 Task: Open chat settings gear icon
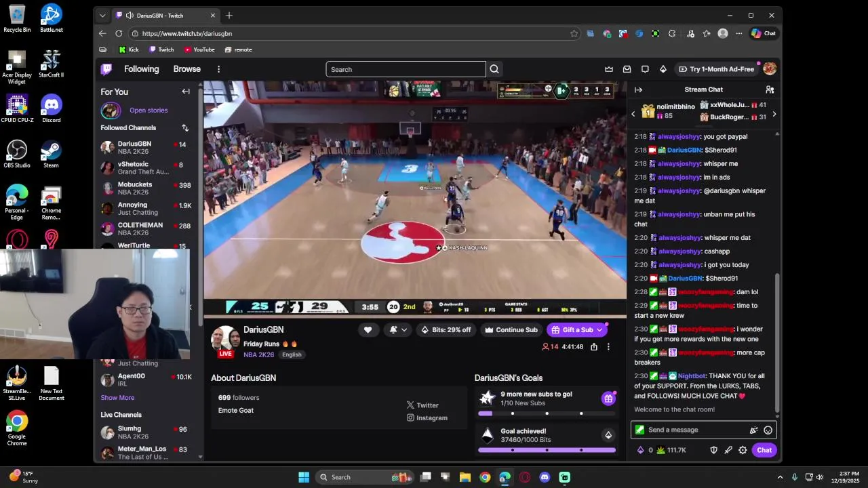743,450
